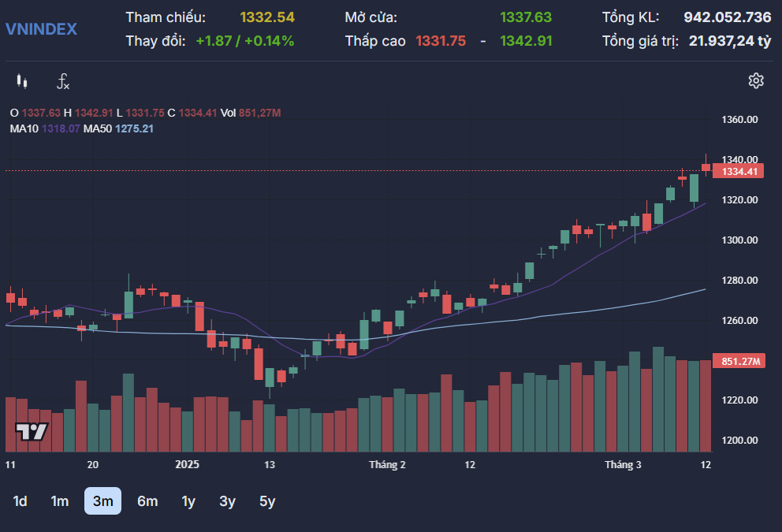
Task: Click the volume label 851.27M on axis
Action: point(740,362)
